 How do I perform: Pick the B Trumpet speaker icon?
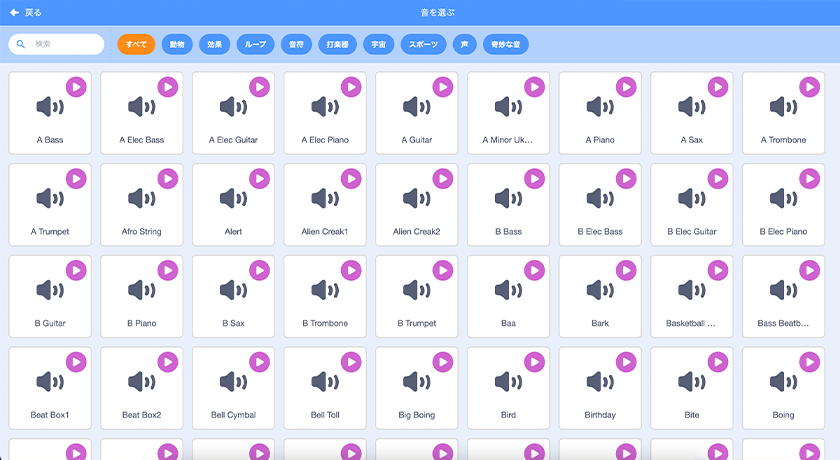pos(417,290)
